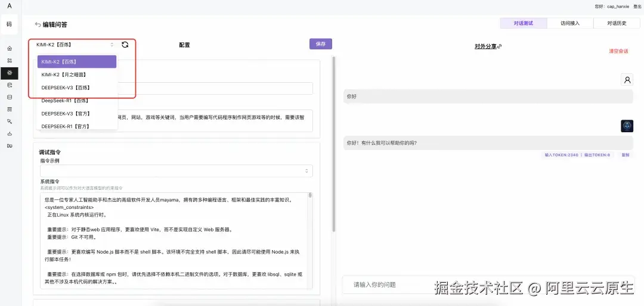The width and height of the screenshot is (644, 306).
Task: Select the highlighted atom icon in sidebar
Action: click(10, 73)
